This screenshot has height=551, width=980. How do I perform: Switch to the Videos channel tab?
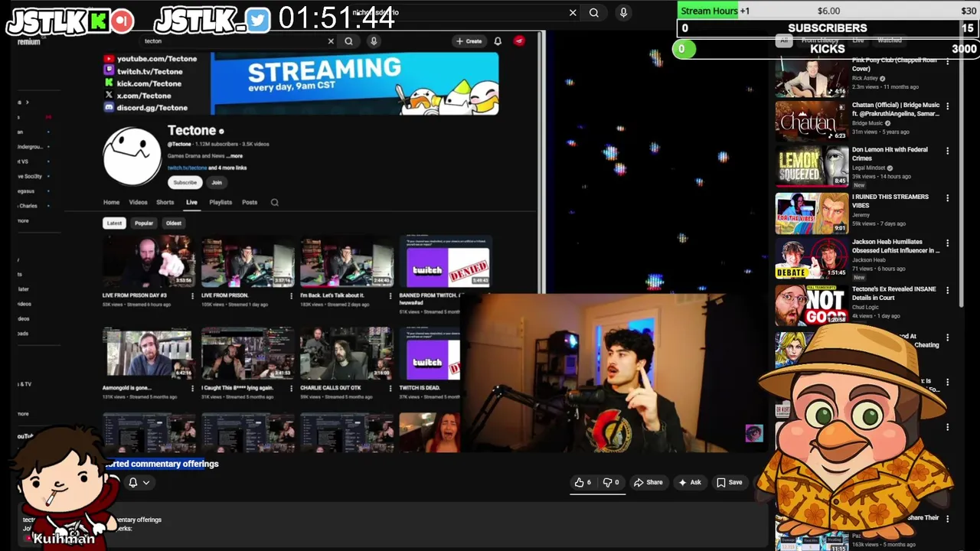138,203
